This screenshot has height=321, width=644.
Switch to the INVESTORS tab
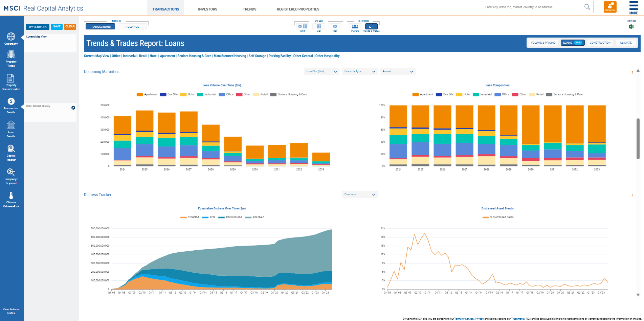pos(207,9)
